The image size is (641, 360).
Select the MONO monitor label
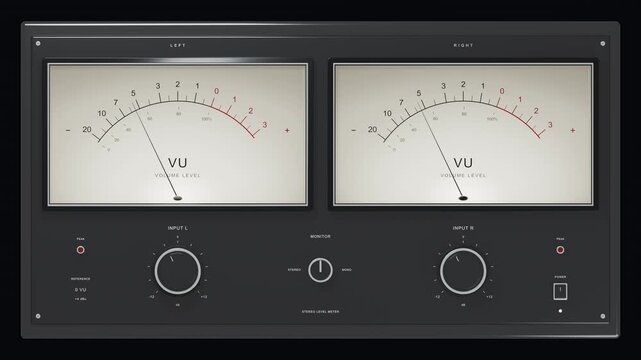tap(347, 270)
